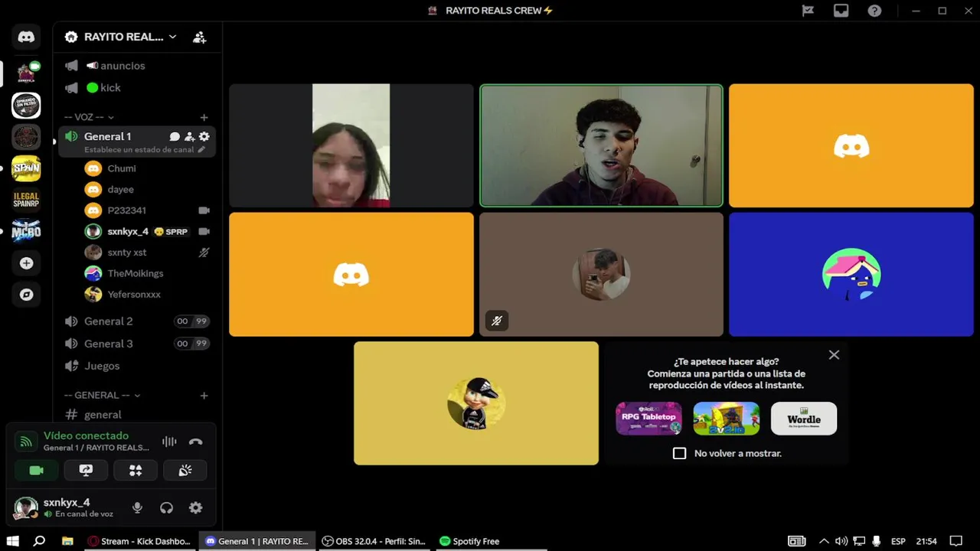This screenshot has height=551, width=980.
Task: Collapse the GENERAL category
Action: point(103,396)
